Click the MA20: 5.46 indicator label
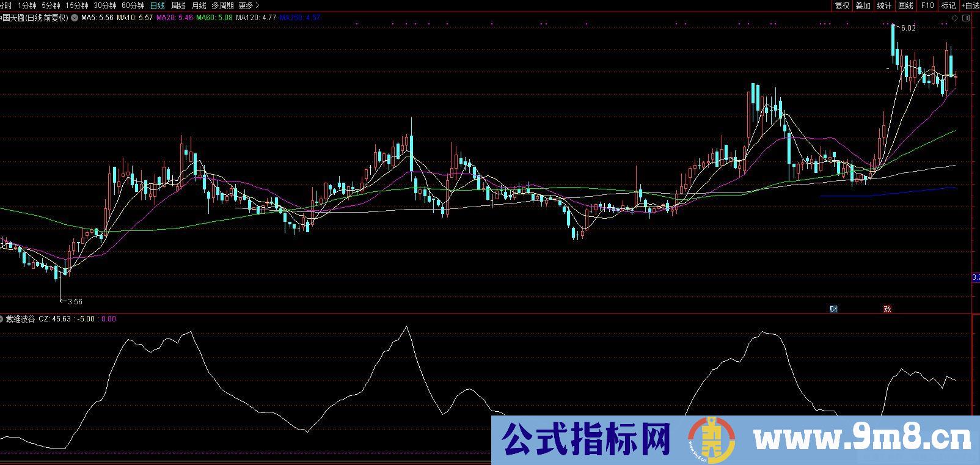Image resolution: width=980 pixels, height=465 pixels. (x=175, y=18)
